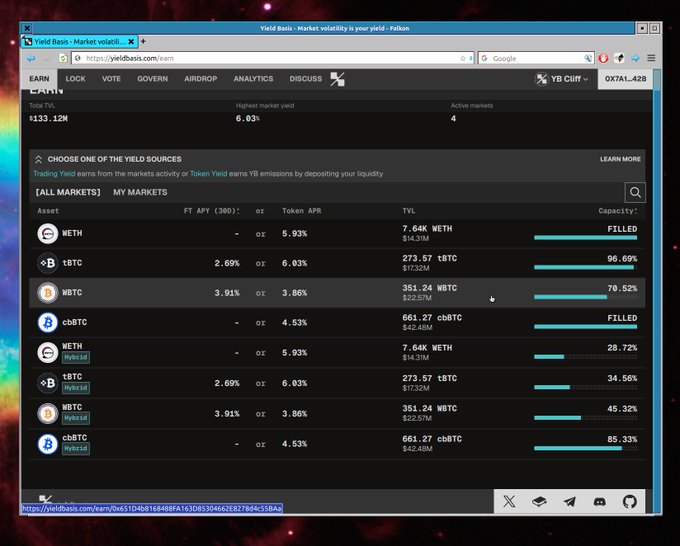Image resolution: width=680 pixels, height=546 pixels.
Task: Open the site info icon in address bar
Action: 78,58
